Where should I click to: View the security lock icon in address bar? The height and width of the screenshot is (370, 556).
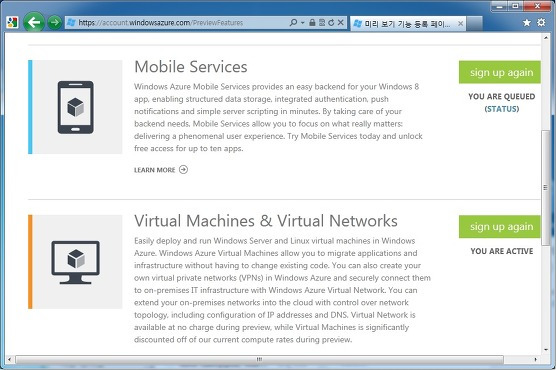(312, 23)
